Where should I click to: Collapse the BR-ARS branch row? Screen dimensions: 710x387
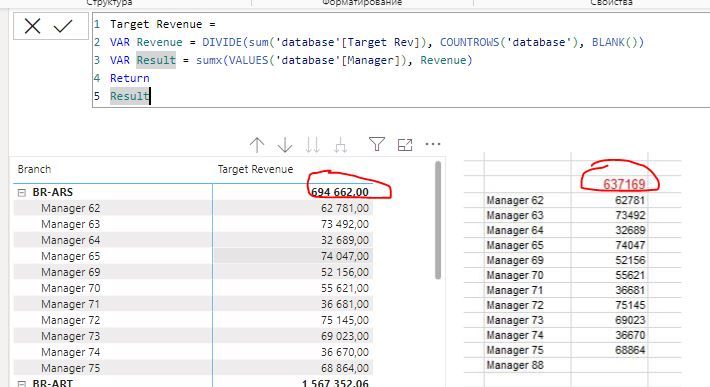[x=21, y=192]
